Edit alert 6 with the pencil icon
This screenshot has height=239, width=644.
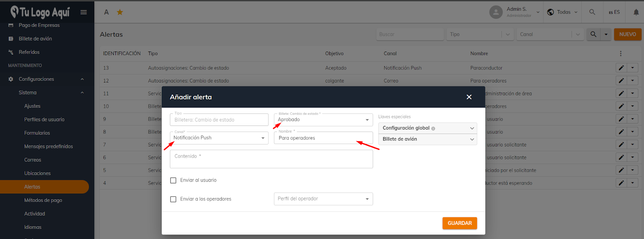[x=621, y=158]
